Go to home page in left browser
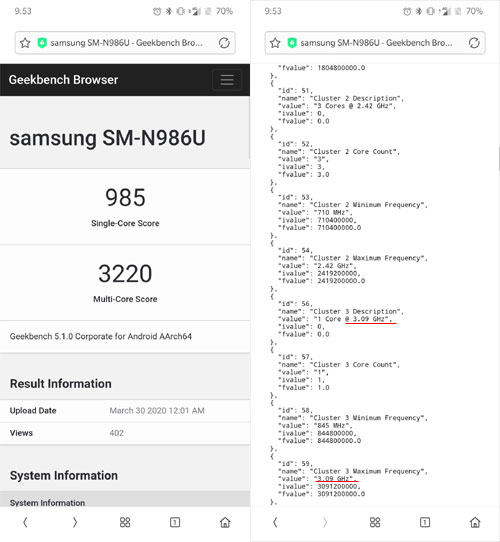Screen dimensions: 500x542 click(225, 522)
